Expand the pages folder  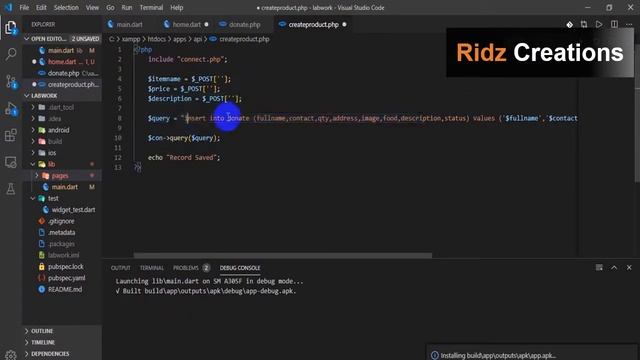[62, 176]
